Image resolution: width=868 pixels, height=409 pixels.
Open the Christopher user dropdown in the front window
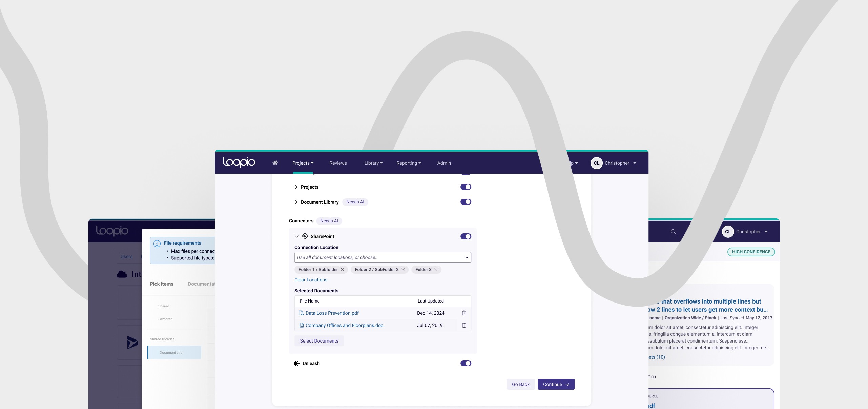pos(635,163)
